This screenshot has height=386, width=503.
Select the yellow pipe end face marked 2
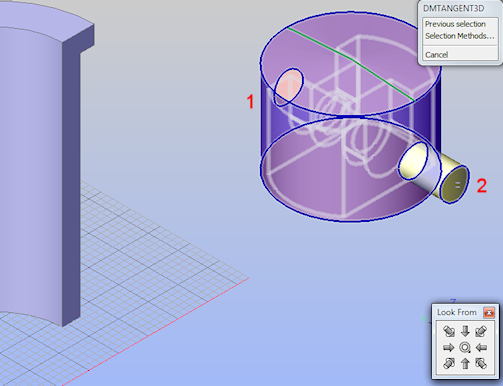(455, 185)
